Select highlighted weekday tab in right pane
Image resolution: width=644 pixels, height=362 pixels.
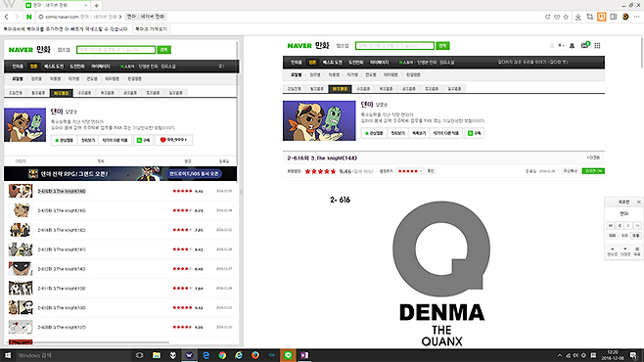340,89
